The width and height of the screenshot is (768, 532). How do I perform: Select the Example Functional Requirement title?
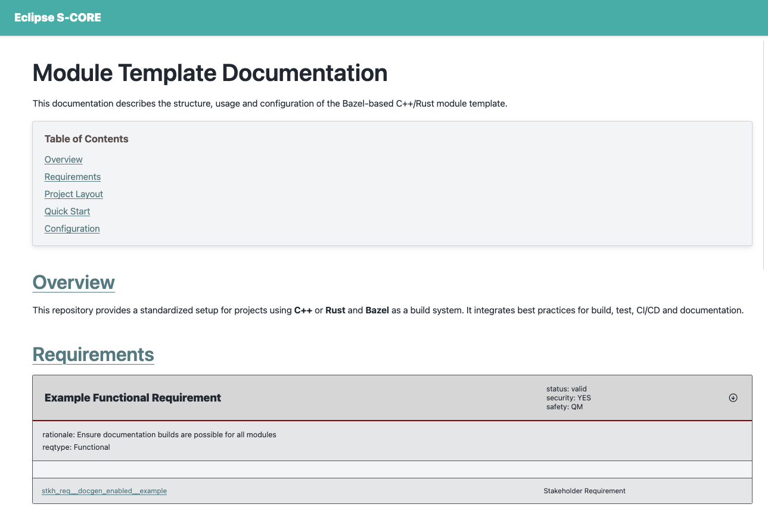(132, 398)
